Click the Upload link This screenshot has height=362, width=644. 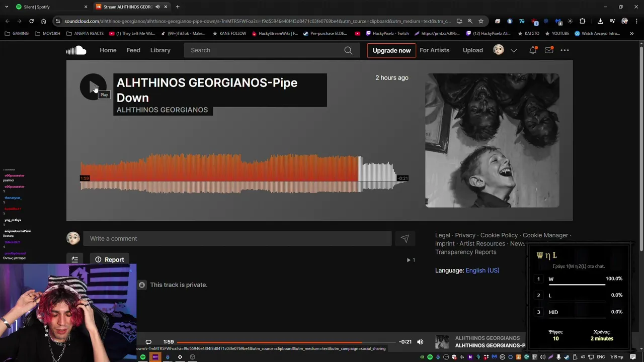point(473,50)
